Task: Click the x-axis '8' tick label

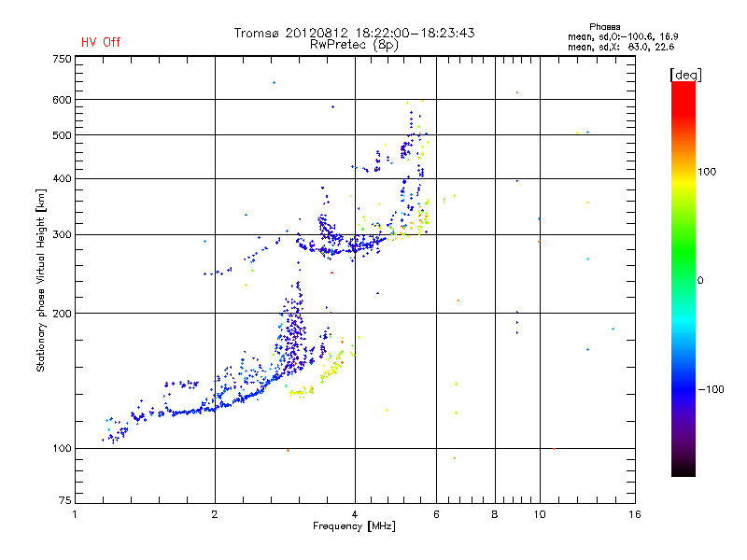Action: coord(495,514)
